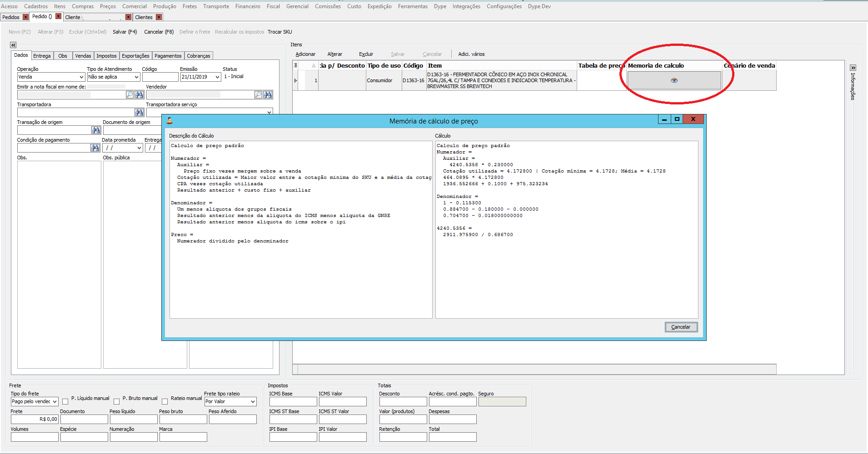Screen dimensions: 868x454
Task: Focus the Código input field
Action: [x=160, y=77]
